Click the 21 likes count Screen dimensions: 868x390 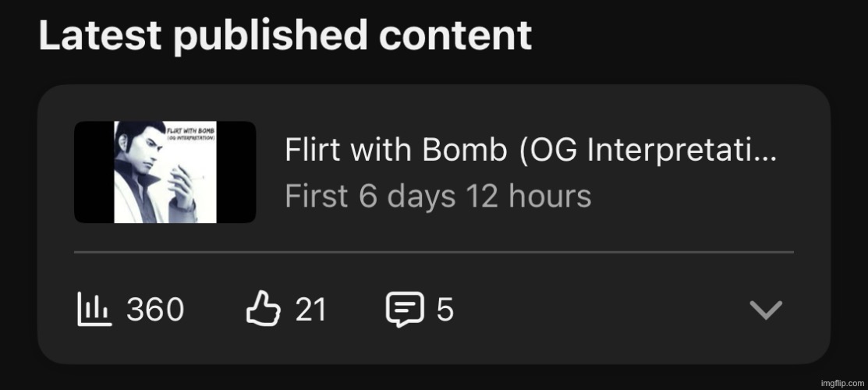tap(310, 309)
